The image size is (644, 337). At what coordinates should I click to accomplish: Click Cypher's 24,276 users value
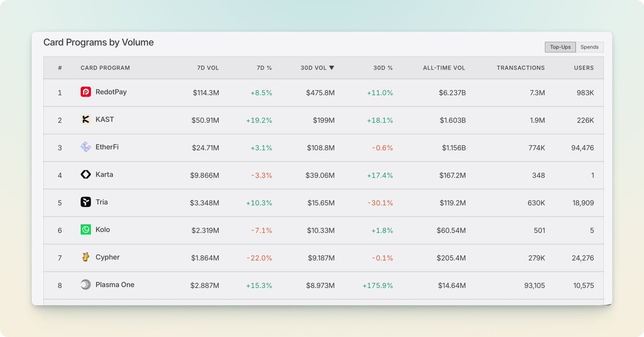583,258
